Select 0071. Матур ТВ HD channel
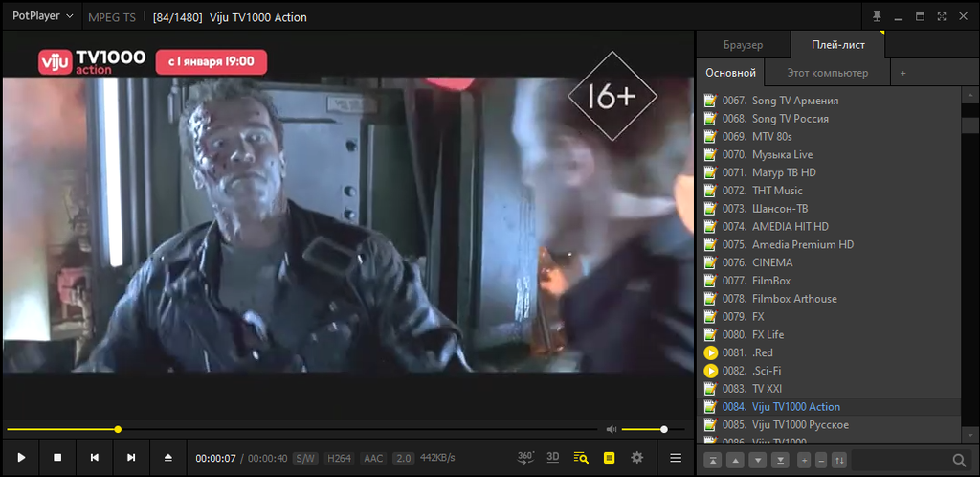Image resolution: width=980 pixels, height=477 pixels. coord(829,172)
